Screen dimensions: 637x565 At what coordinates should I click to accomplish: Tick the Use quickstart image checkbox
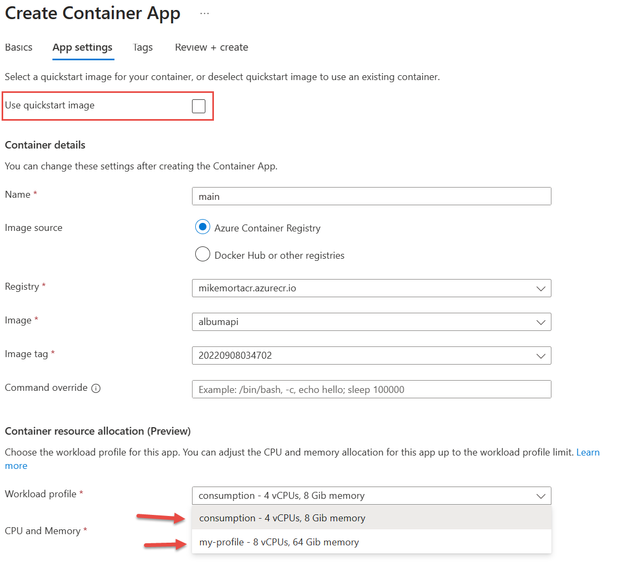[x=199, y=106]
